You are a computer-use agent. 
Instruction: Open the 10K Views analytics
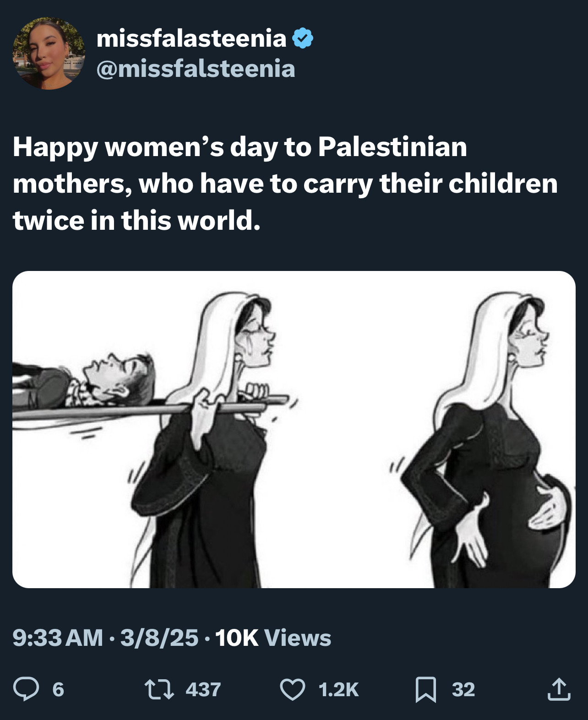273,638
